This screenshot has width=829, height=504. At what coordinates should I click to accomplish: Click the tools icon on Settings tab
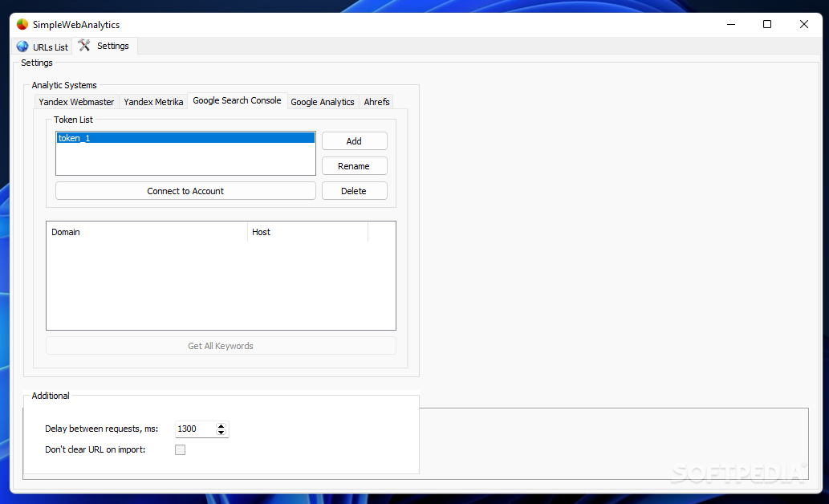tap(84, 46)
